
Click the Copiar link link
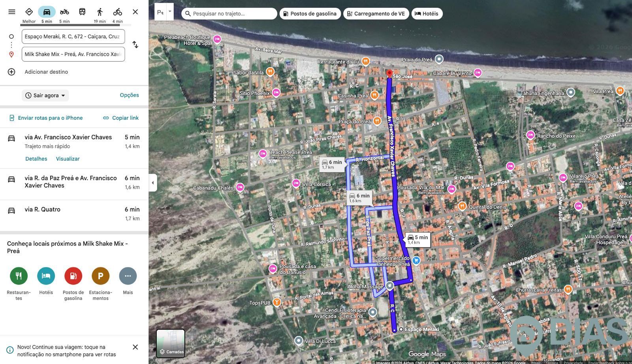[121, 118]
